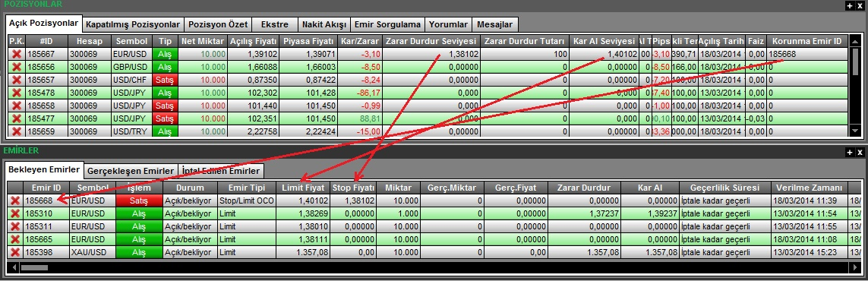
Task: Open the Nakit Akışı tab
Action: pyautogui.click(x=324, y=24)
